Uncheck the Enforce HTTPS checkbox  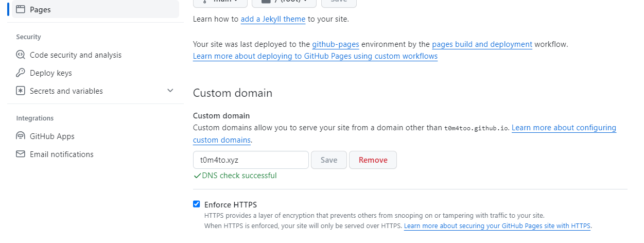tap(196, 204)
